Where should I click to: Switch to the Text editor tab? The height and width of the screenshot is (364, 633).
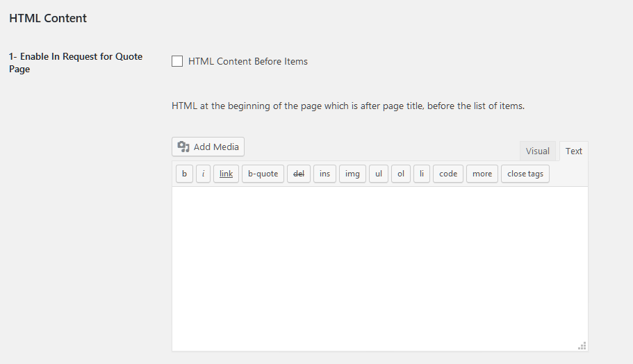574,151
